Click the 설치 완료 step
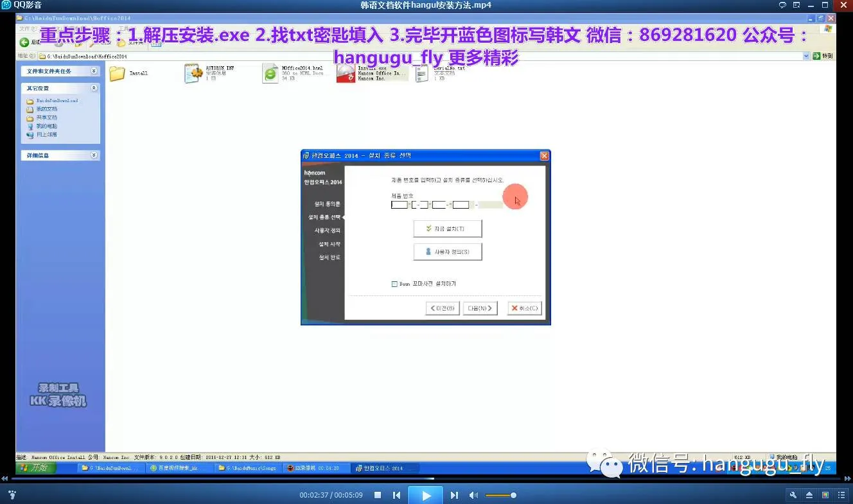This screenshot has width=853, height=504. pyautogui.click(x=330, y=257)
